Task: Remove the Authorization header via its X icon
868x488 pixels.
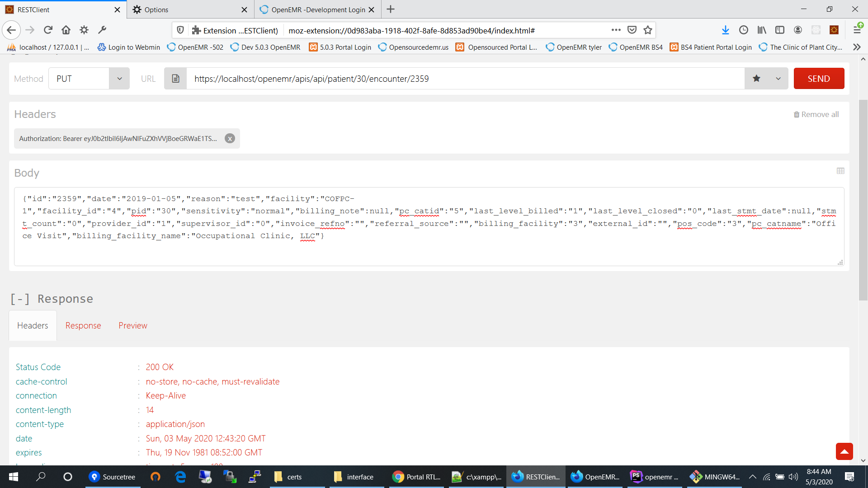Action: 230,138
